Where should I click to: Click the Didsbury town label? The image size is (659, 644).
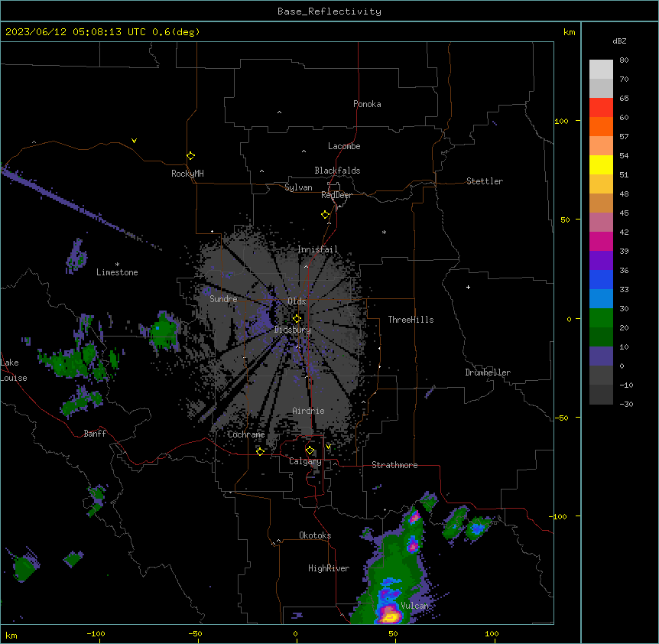coord(293,330)
